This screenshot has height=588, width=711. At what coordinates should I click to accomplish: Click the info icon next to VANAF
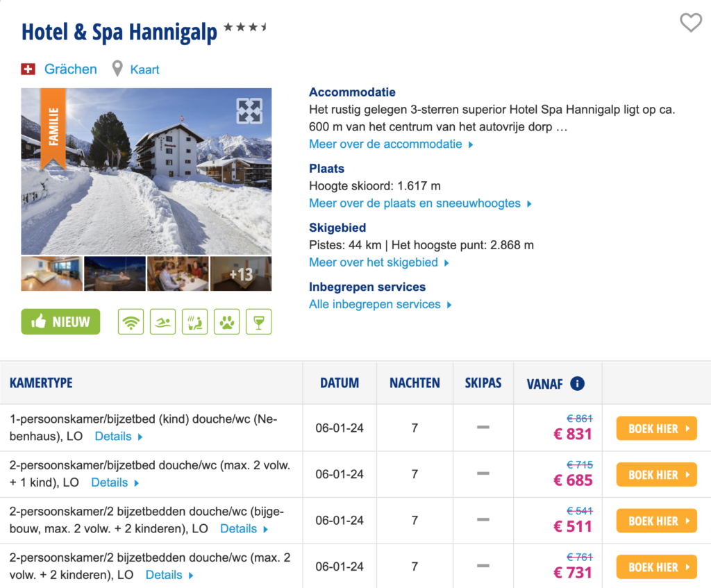577,383
